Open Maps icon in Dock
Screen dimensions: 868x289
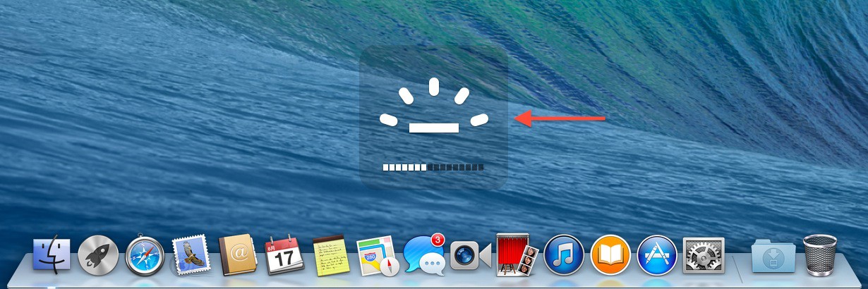tap(378, 255)
